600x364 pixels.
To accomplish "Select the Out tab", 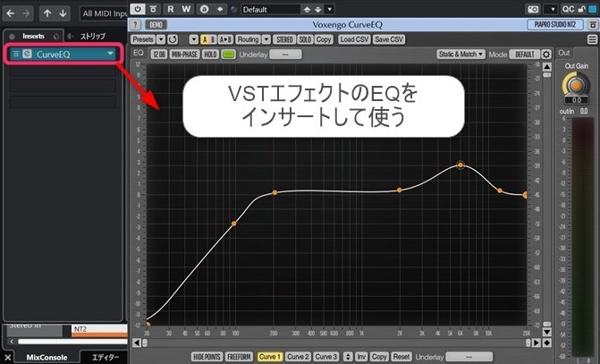I will (564, 53).
